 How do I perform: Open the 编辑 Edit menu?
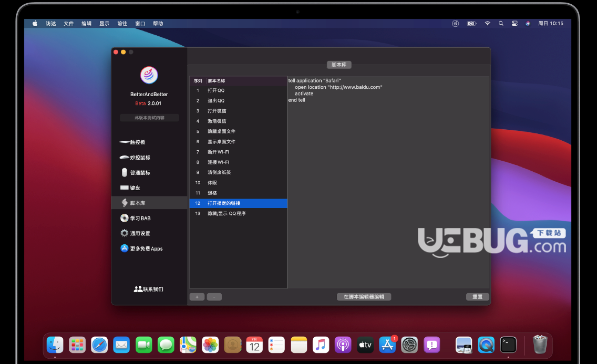pyautogui.click(x=86, y=24)
